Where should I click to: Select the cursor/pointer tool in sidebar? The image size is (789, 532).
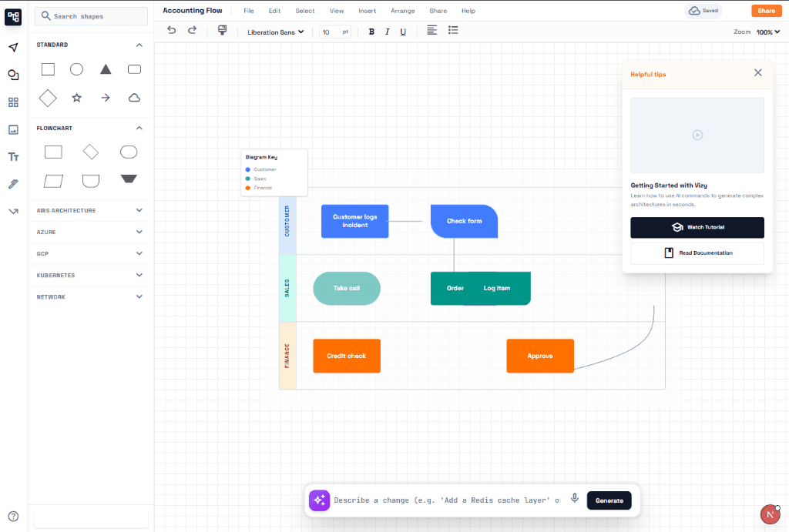[12, 48]
